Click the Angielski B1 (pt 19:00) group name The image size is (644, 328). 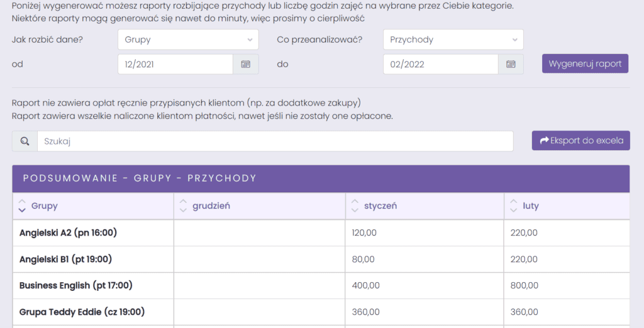pyautogui.click(x=65, y=260)
